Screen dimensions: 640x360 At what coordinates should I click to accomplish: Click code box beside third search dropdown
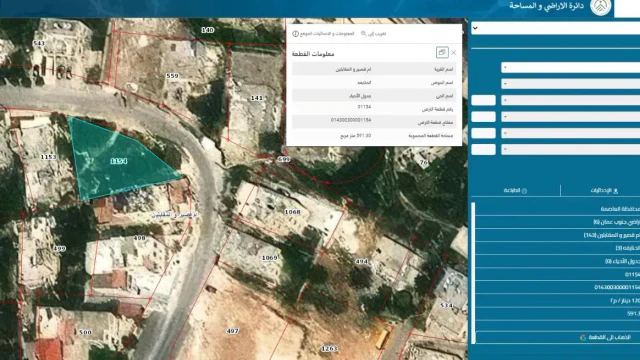(x=483, y=100)
